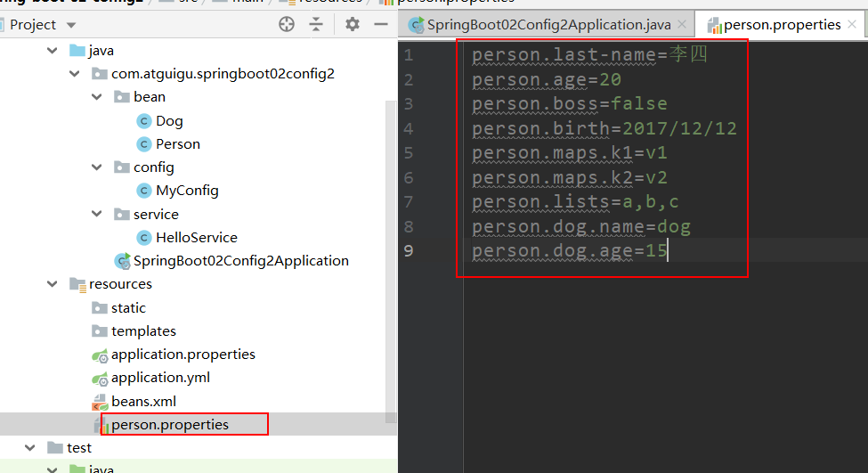Click the locate-in-project crosshair icon
Viewport: 868px width, 473px height.
286,24
